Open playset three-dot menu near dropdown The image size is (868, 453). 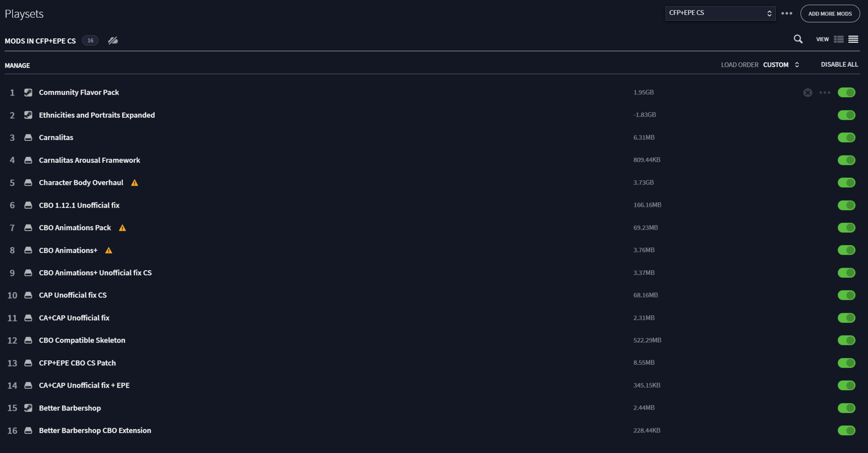click(x=787, y=14)
